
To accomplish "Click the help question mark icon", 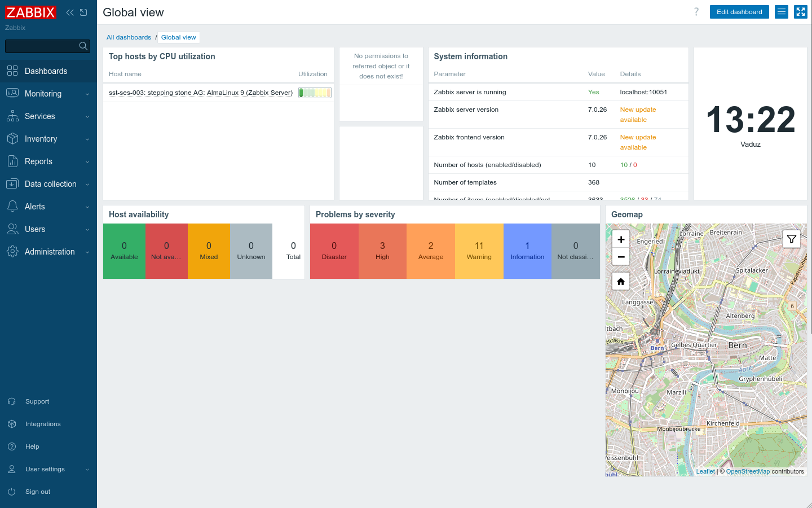I will (x=696, y=12).
